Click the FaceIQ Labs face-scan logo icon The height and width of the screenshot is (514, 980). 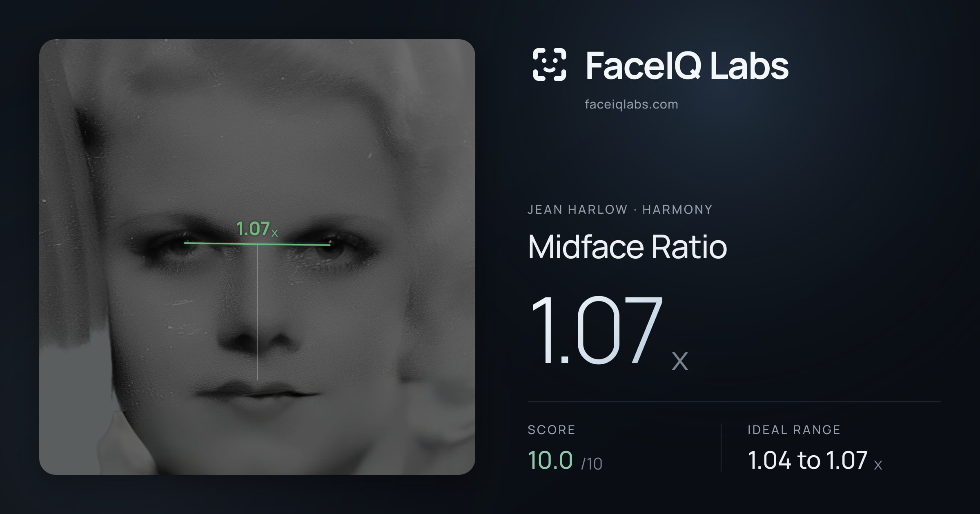549,64
